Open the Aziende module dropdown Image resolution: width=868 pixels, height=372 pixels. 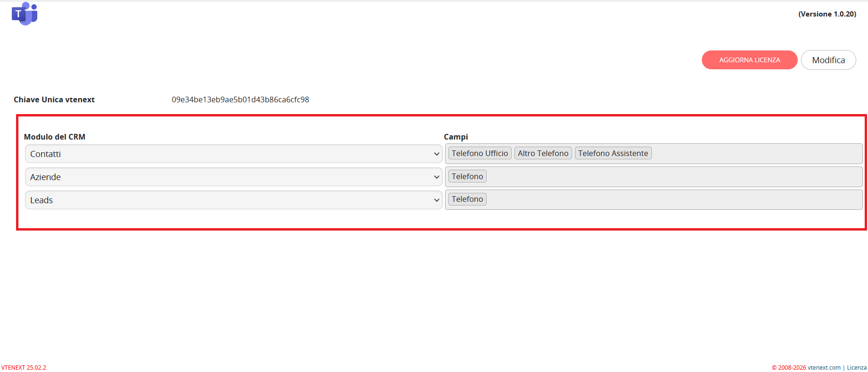pos(234,177)
